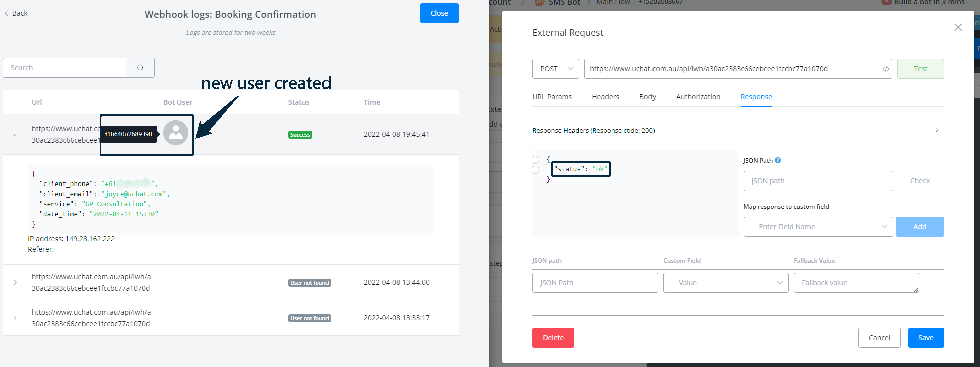Click the Bot User column header

(x=178, y=102)
